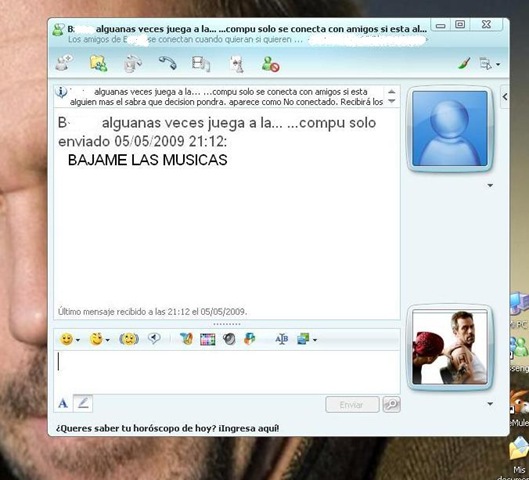Open the colorful calendar grid icon
This screenshot has width=529, height=480.
tap(207, 339)
